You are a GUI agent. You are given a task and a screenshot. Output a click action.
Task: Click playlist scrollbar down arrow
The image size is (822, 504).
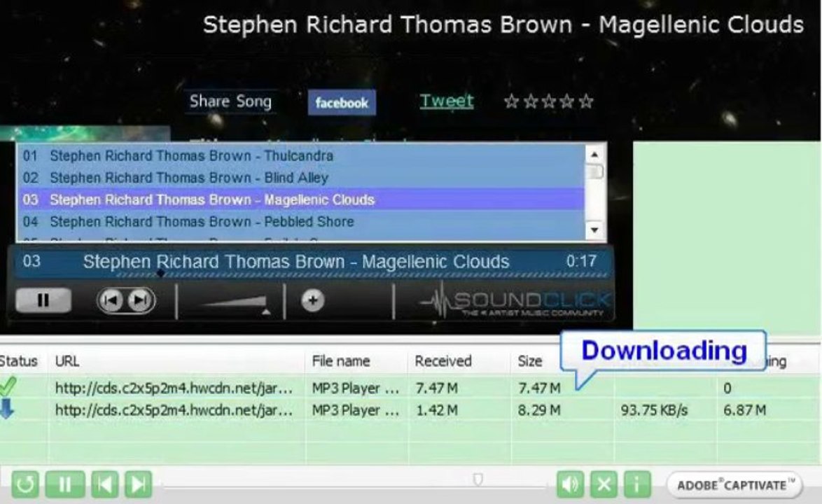click(x=594, y=230)
